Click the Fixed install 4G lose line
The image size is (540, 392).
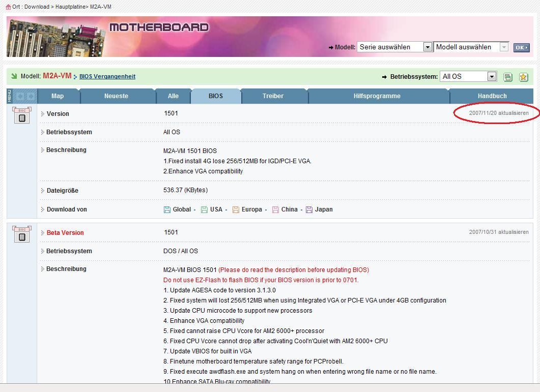pyautogui.click(x=237, y=161)
